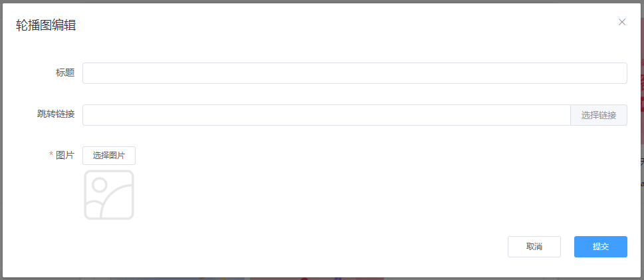Focus the 标题 text input field
644x280 pixels.
click(355, 73)
